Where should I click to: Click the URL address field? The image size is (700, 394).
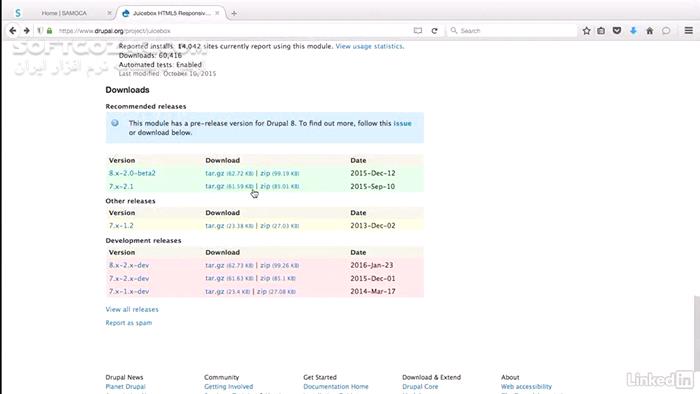(x=232, y=31)
